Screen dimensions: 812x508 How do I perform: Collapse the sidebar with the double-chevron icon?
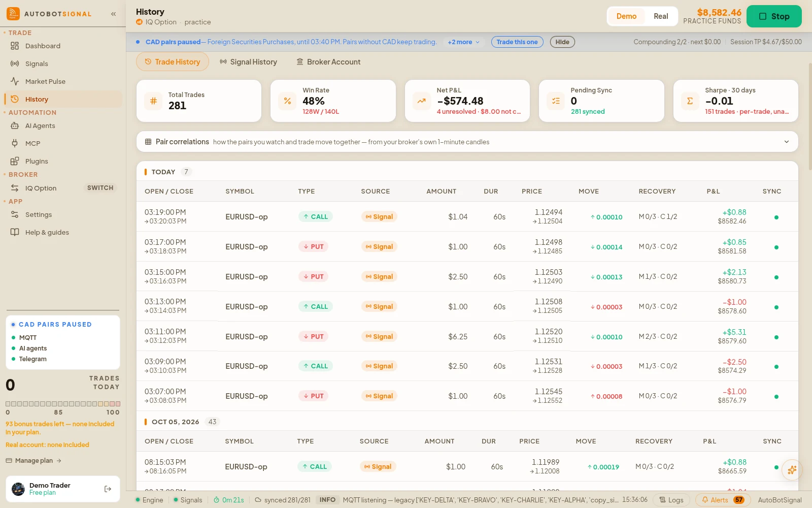pyautogui.click(x=114, y=14)
